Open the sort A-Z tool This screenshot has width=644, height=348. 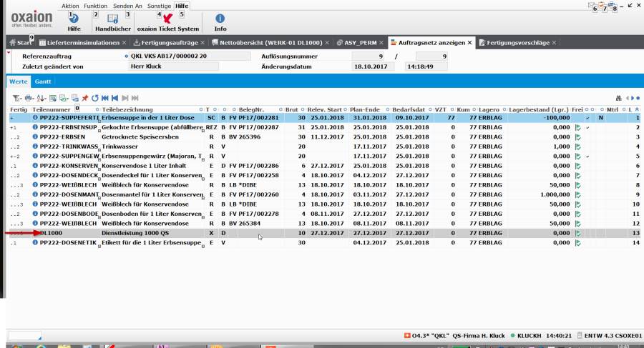click(x=41, y=98)
